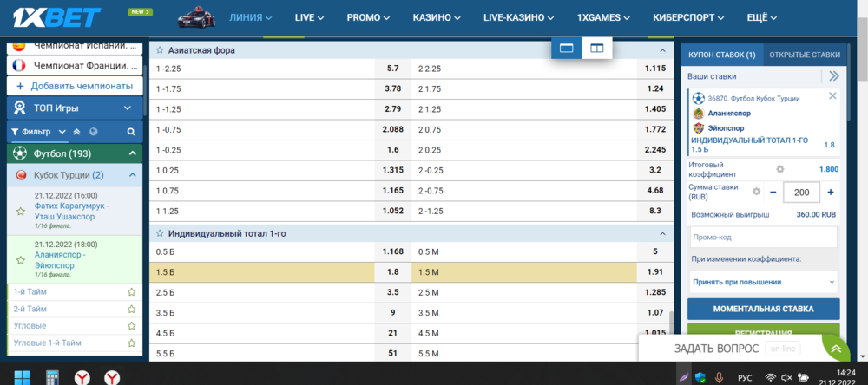Favorite the Индивидуальный тотал 1-го star
The width and height of the screenshot is (868, 385).
160,234
